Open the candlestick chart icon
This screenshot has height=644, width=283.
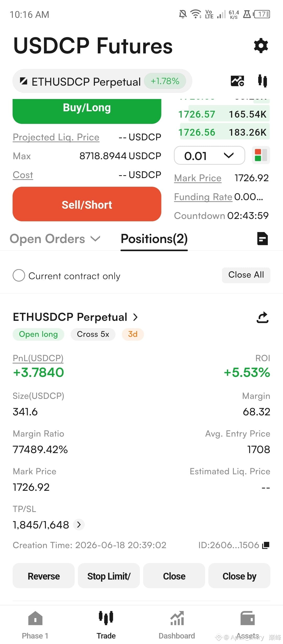(x=262, y=81)
